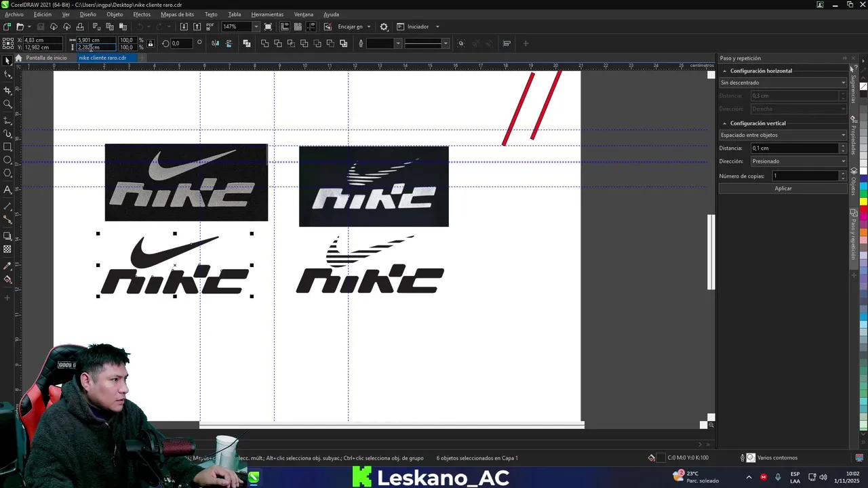This screenshot has height=488, width=868.
Task: Open the Options gear icon
Action: pos(384,26)
